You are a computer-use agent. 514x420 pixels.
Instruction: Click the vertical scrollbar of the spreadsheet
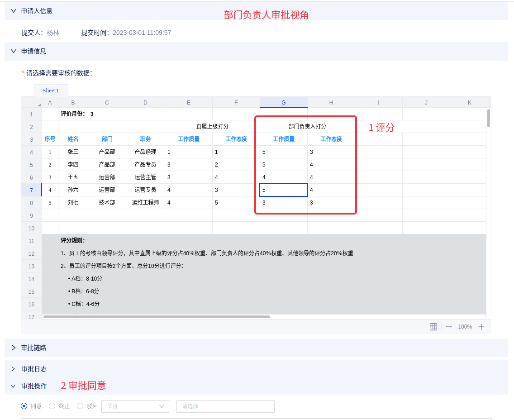click(489, 118)
